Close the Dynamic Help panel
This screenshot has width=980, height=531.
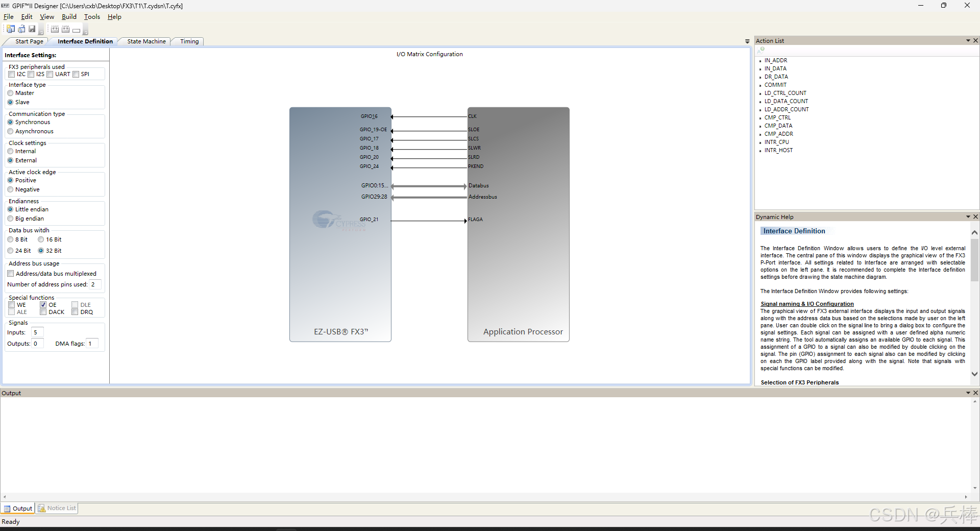975,216
